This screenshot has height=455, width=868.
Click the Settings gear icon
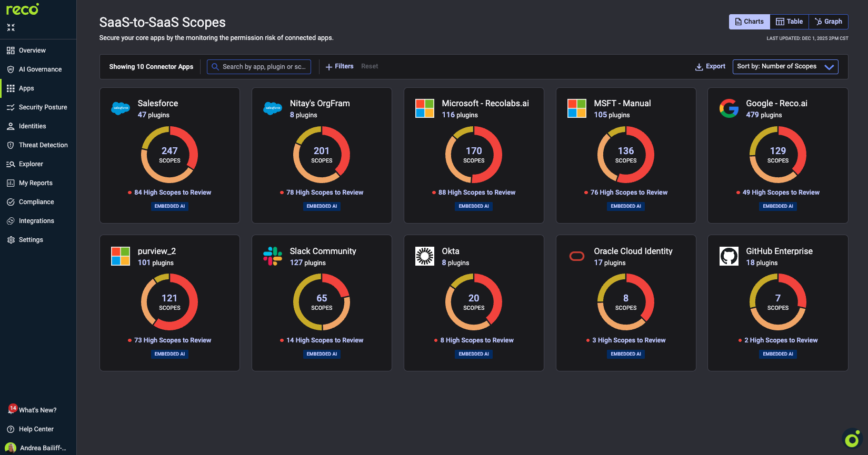click(x=11, y=240)
